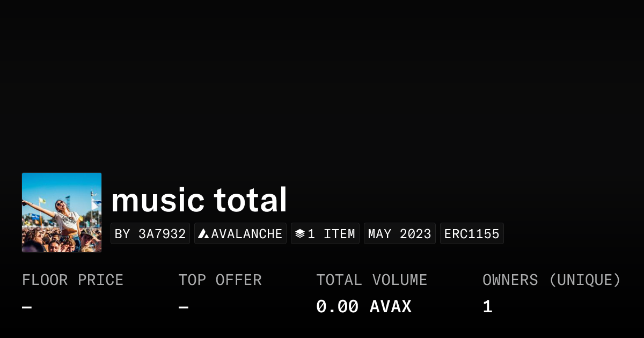Click the Avalanche logo icon
This screenshot has width=644, height=338.
coord(203,234)
